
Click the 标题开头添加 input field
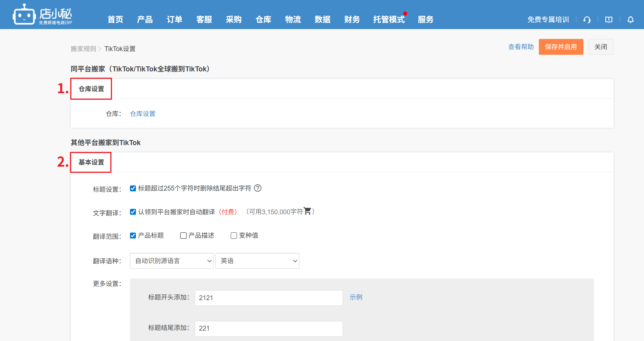point(268,298)
